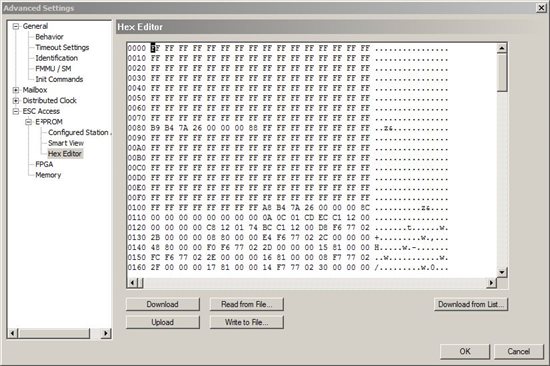
Task: Click hex editor scroll right arrow
Action: click(491, 282)
